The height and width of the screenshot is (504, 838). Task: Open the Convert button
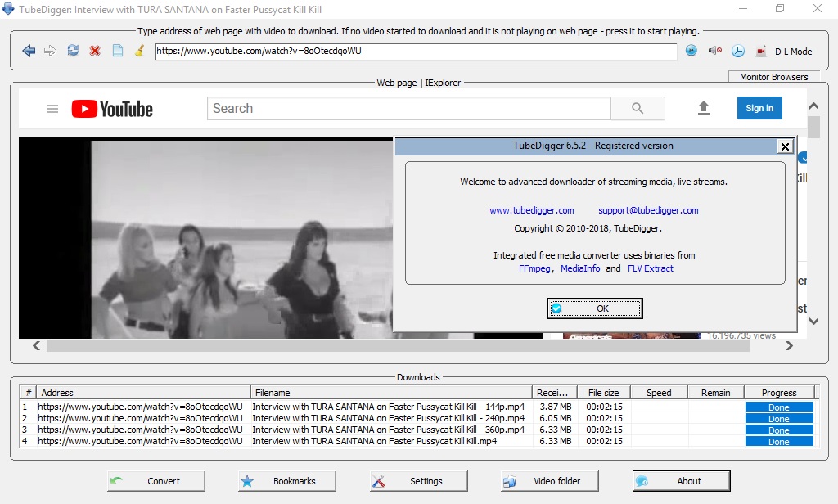pos(156,481)
